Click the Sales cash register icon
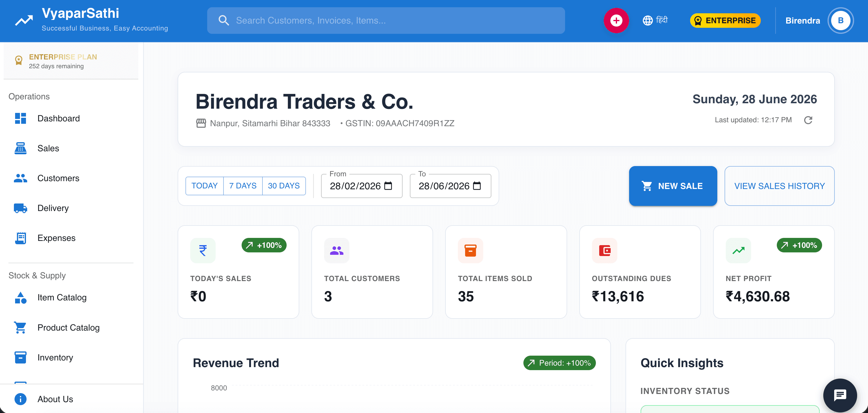 pyautogui.click(x=21, y=148)
